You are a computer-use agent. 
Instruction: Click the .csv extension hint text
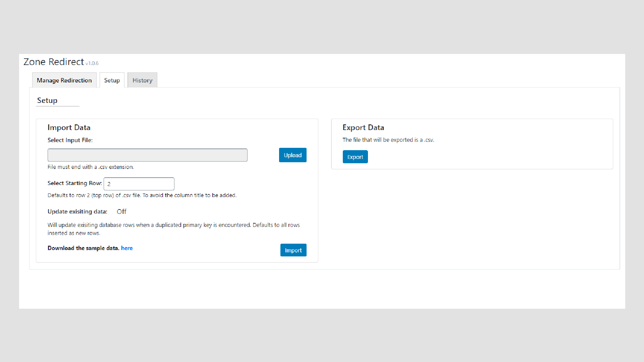coord(91,167)
